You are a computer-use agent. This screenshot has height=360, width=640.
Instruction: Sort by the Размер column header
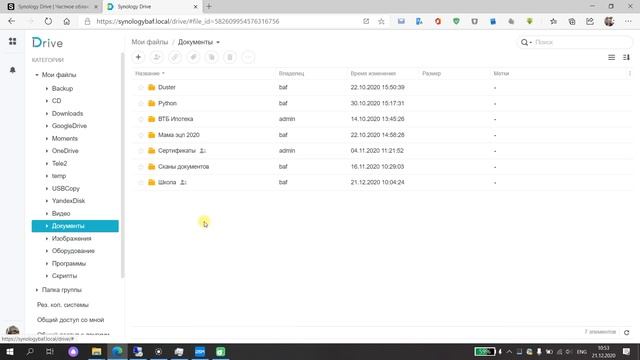click(431, 73)
